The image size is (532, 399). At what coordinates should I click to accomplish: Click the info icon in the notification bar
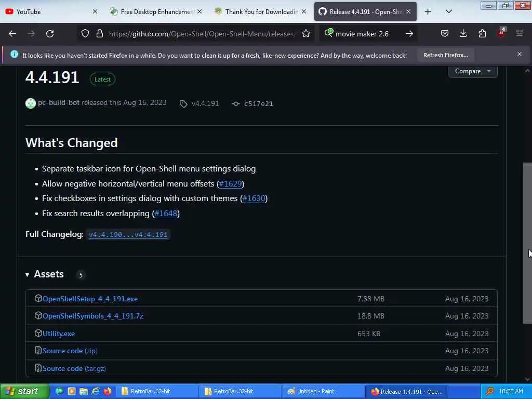click(x=14, y=54)
